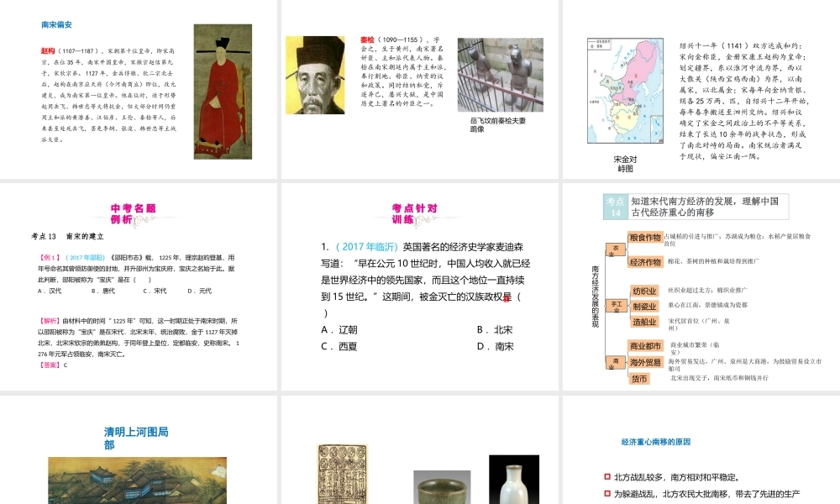Select the 清明上河图 painting image
840x504 pixels.
[x=138, y=480]
